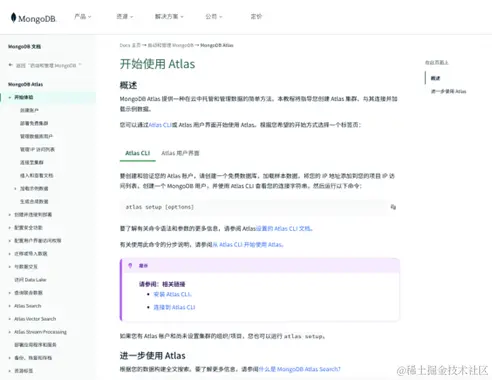Open 从 Atlas CLI 开始使用 Atlas link
The height and width of the screenshot is (380, 492).
pyautogui.click(x=248, y=244)
